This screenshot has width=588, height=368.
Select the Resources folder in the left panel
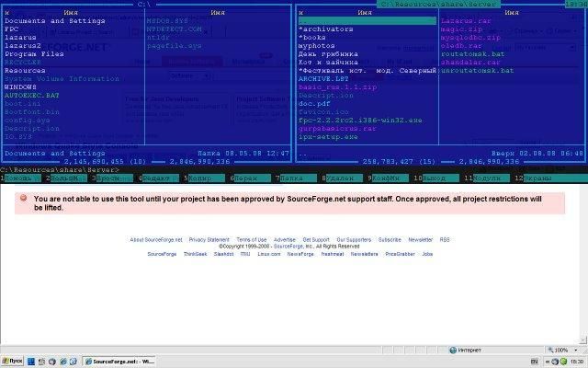(x=25, y=71)
